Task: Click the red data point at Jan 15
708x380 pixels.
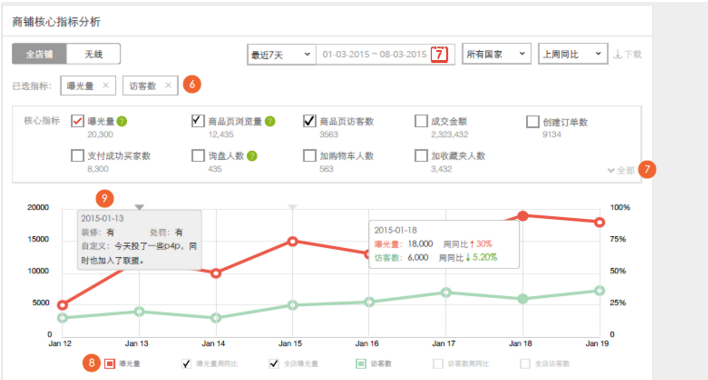Action: point(293,241)
